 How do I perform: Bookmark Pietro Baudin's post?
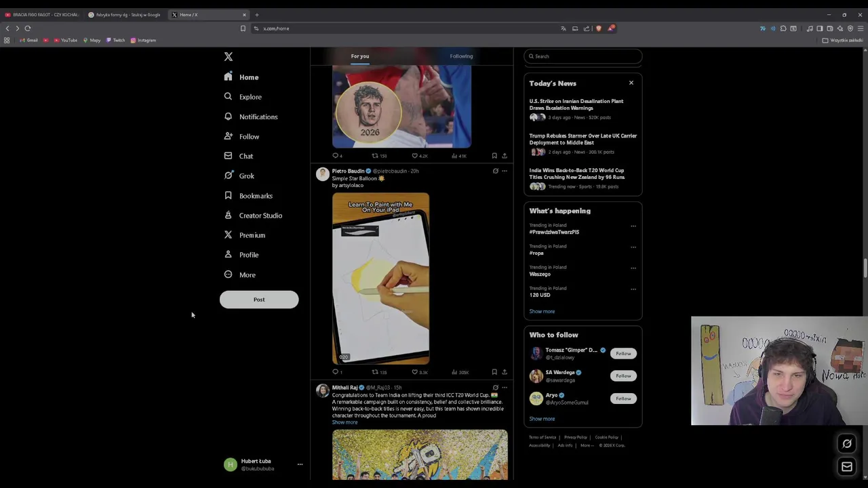(x=494, y=372)
